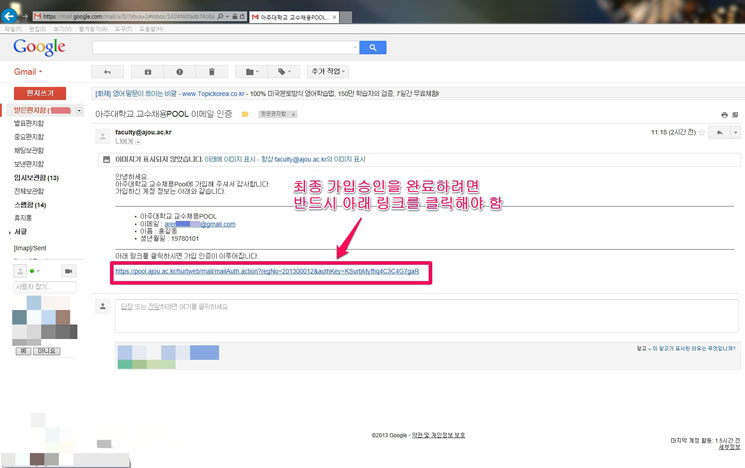Print the conversation with printer icon
Viewport: 745px width, 468px height.
(x=725, y=115)
